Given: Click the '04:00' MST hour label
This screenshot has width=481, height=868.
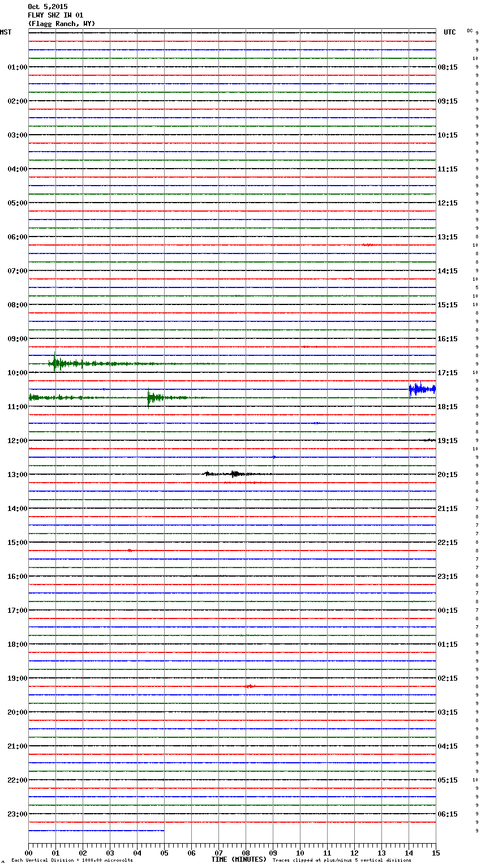Looking at the screenshot, I should click(18, 169).
